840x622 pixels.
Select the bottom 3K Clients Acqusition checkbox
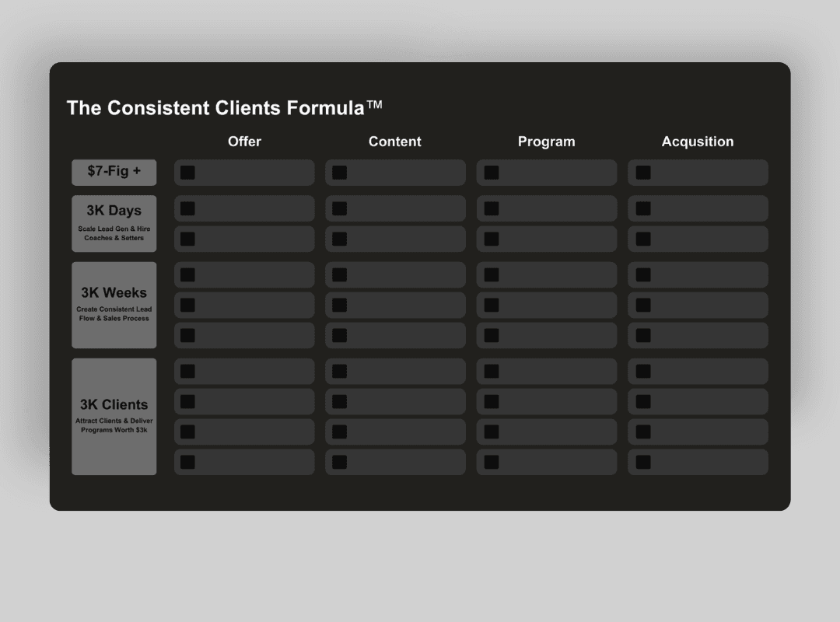[643, 463]
